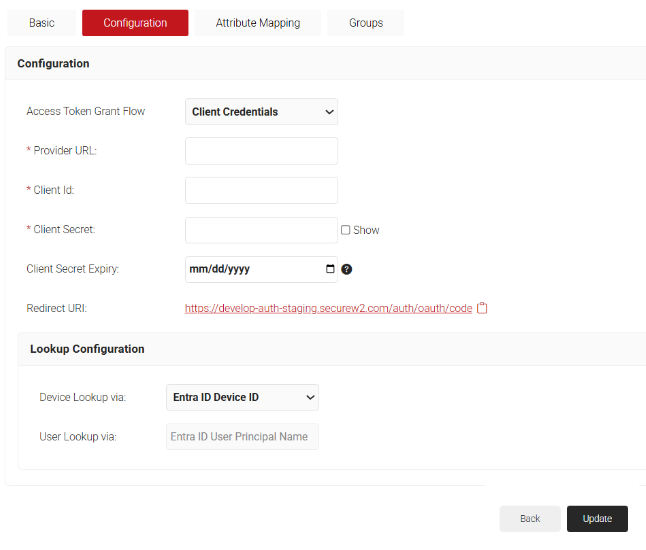Viewport: 646px width, 550px height.
Task: Click the Lookup Configuration section header
Action: pyautogui.click(x=87, y=349)
